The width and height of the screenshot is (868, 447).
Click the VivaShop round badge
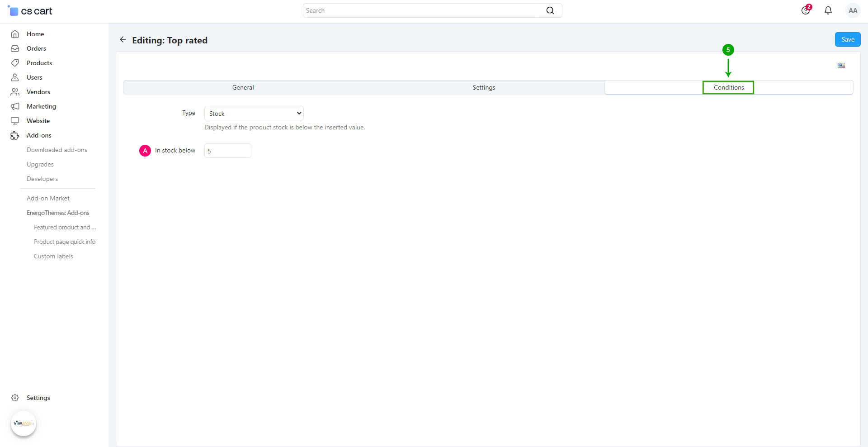[24, 423]
